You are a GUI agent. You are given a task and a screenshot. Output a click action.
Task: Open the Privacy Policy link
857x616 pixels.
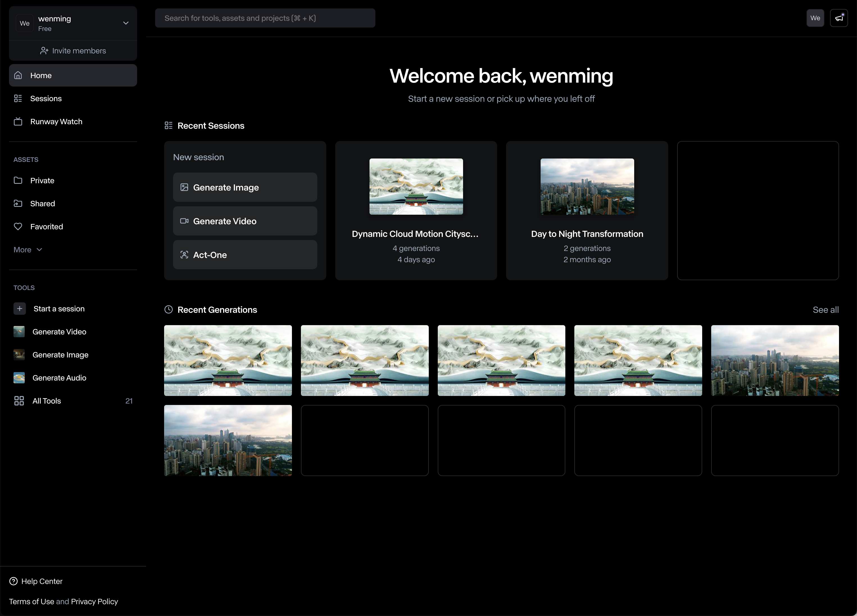click(94, 602)
